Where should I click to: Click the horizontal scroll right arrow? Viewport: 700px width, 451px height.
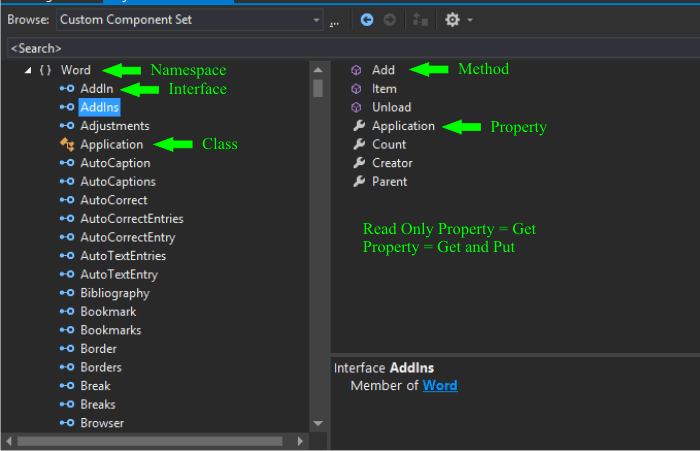[300, 441]
